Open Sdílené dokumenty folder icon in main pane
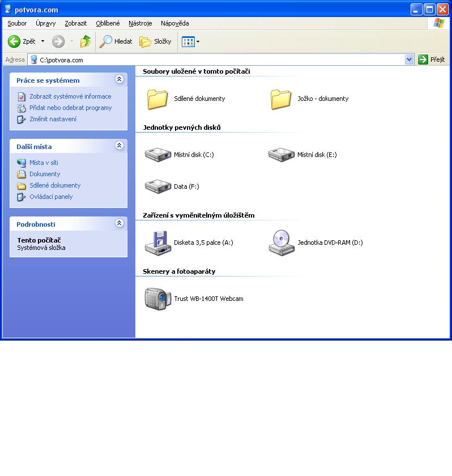 [158, 99]
